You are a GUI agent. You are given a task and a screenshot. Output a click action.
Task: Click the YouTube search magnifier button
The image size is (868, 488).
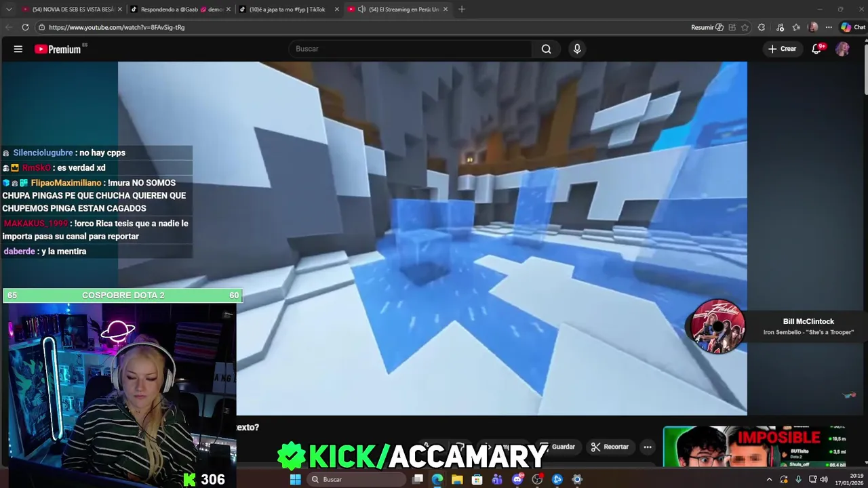(x=546, y=49)
